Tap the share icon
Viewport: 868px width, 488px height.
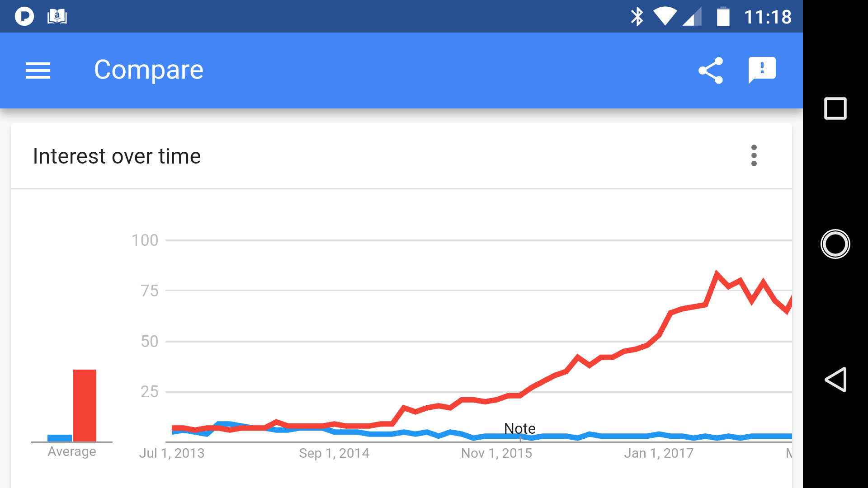pos(711,70)
